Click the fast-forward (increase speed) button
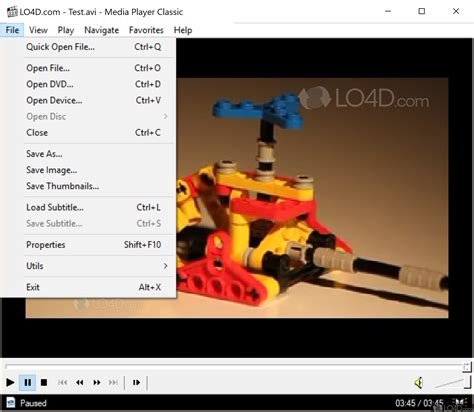Image resolution: width=474 pixels, height=412 pixels. click(x=97, y=382)
